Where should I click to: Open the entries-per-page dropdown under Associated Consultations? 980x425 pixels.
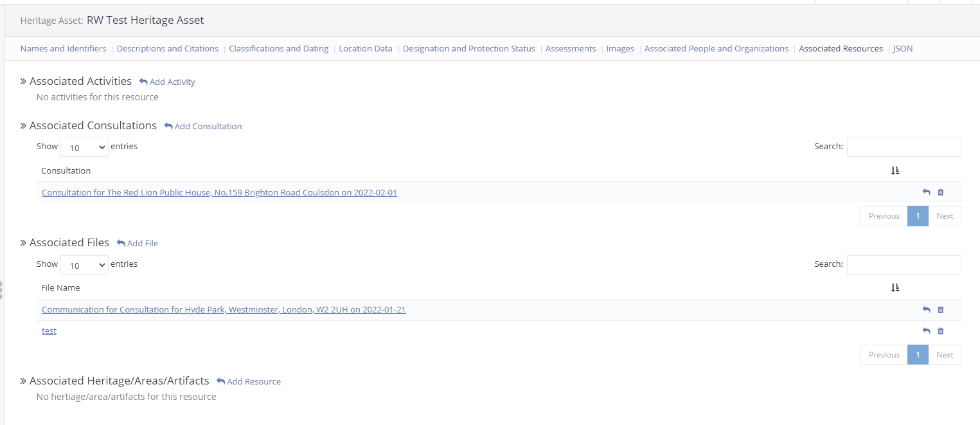tap(84, 147)
